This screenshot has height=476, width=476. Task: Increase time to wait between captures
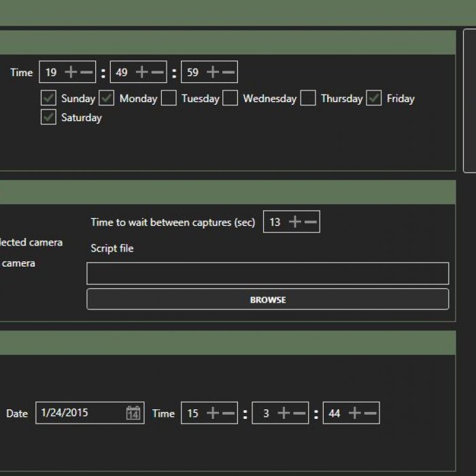[295, 222]
